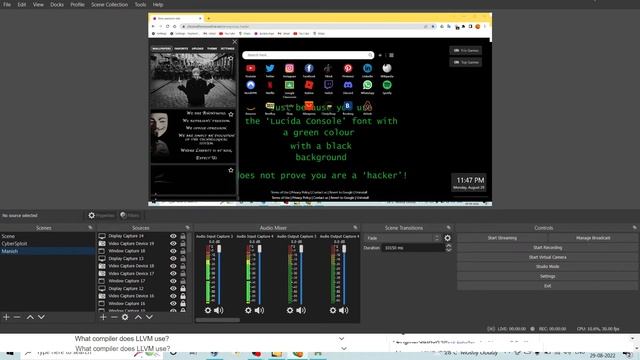The width and height of the screenshot is (640, 360).
Task: Open settings gear for Audio Input Capture 4
Action: pyautogui.click(x=248, y=311)
